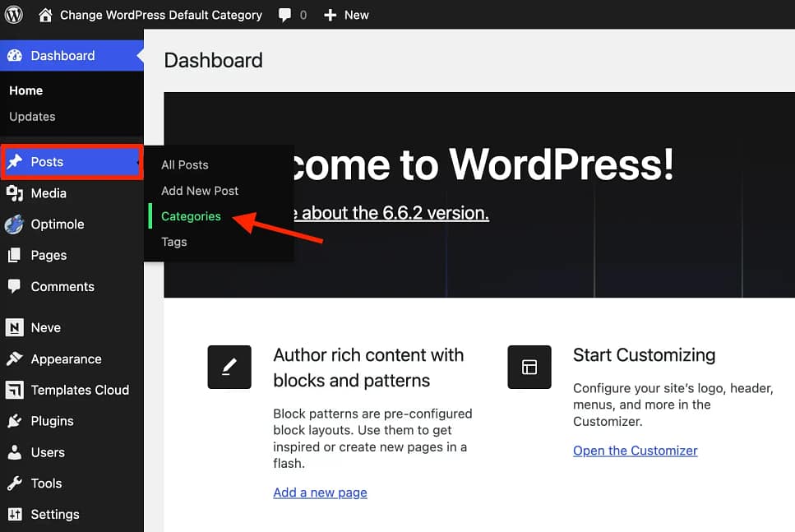Click the Media library icon in sidebar
The width and height of the screenshot is (795, 532).
point(16,193)
